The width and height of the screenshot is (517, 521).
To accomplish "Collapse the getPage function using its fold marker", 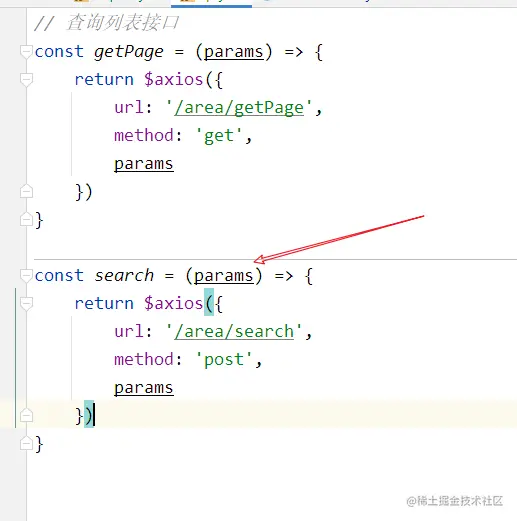I will click(x=26, y=52).
